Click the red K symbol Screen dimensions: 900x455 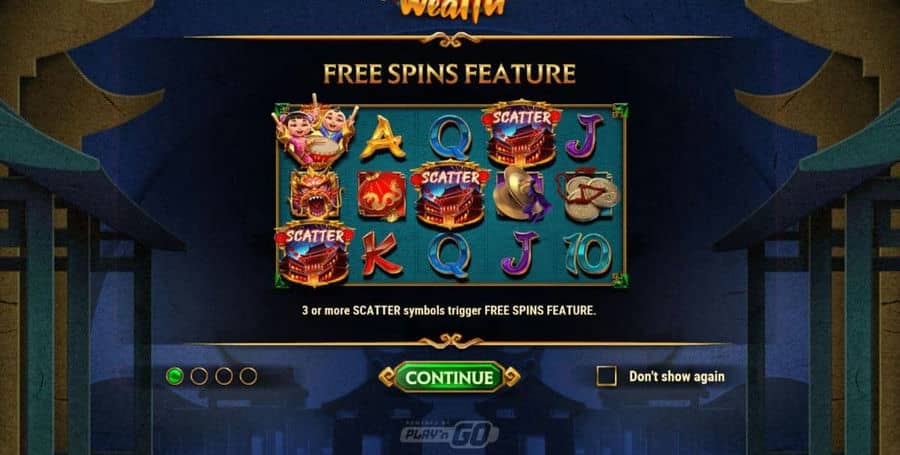(382, 254)
